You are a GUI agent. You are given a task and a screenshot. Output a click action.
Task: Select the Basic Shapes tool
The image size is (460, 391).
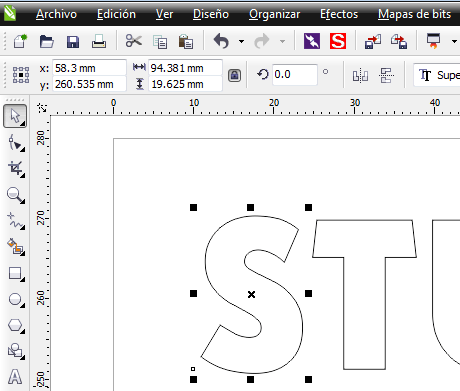tap(15, 351)
